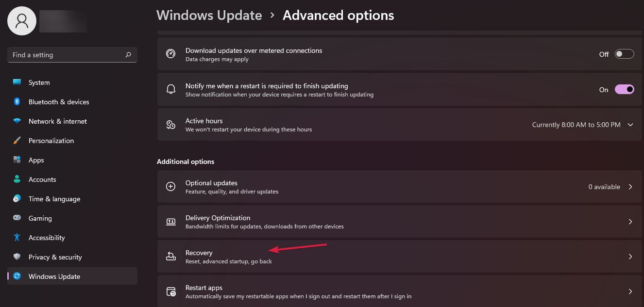The width and height of the screenshot is (644, 307).
Task: Open Optional updates via its chevron
Action: pyautogui.click(x=630, y=187)
